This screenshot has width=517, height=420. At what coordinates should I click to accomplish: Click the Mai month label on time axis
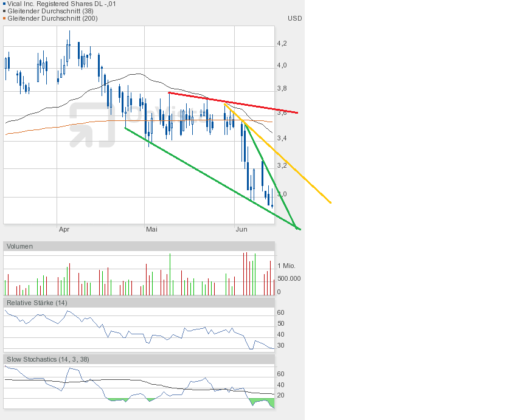coord(151,229)
